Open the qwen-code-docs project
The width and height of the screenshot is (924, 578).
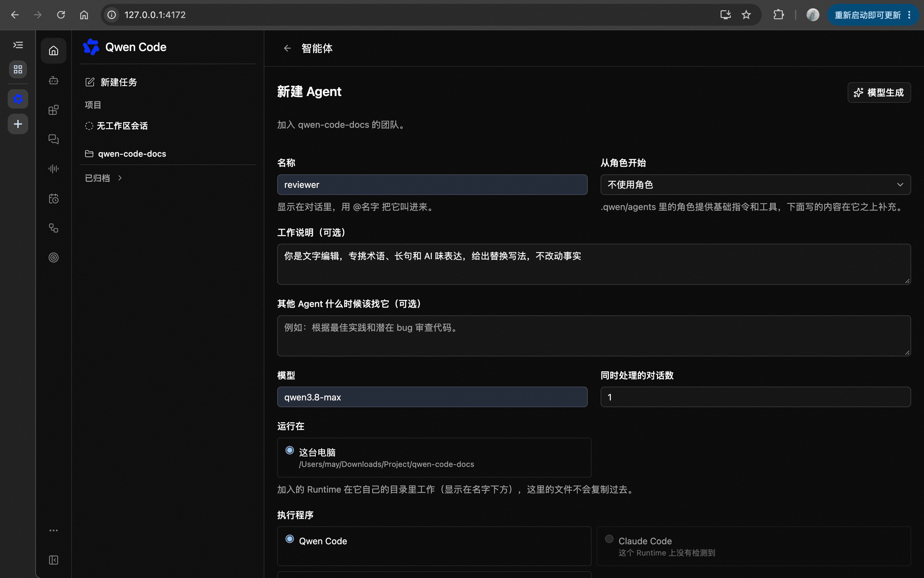[126, 154]
